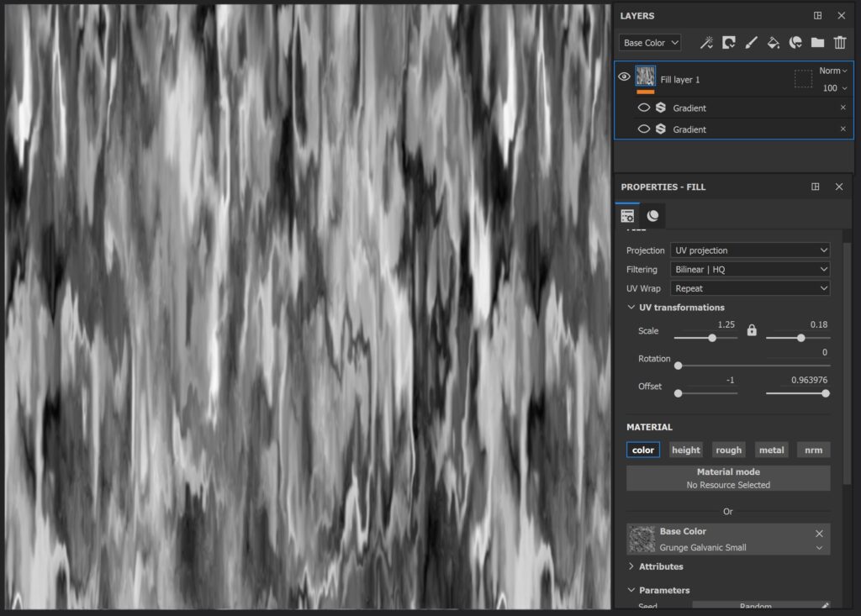
Task: Toggle the nrm channel button
Action: 814,450
